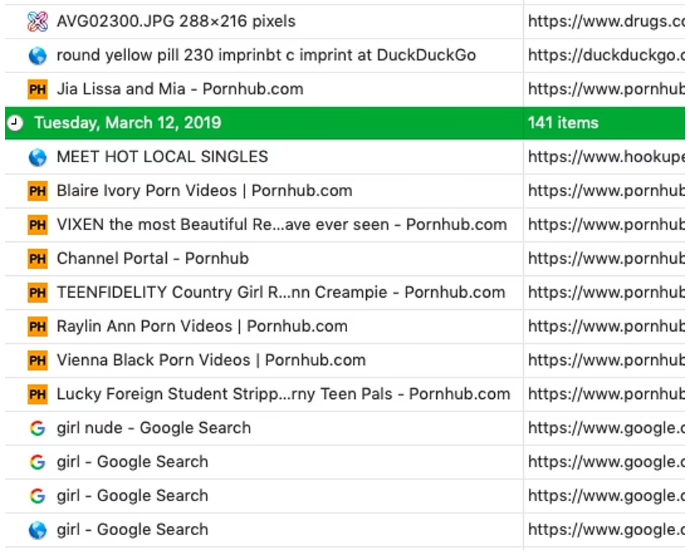Click the globe icon beside the last 'girl' search
This screenshot has height=554, width=697.
(37, 530)
